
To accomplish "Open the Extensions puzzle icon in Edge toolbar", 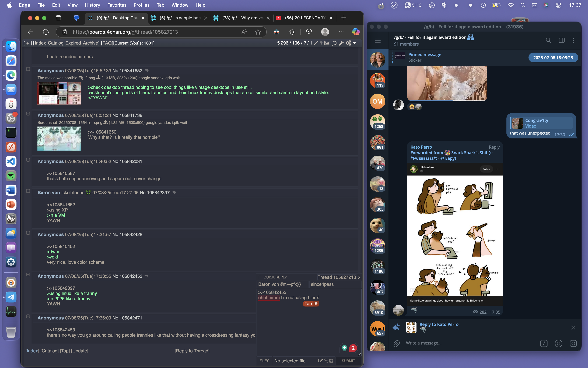I will click(292, 32).
